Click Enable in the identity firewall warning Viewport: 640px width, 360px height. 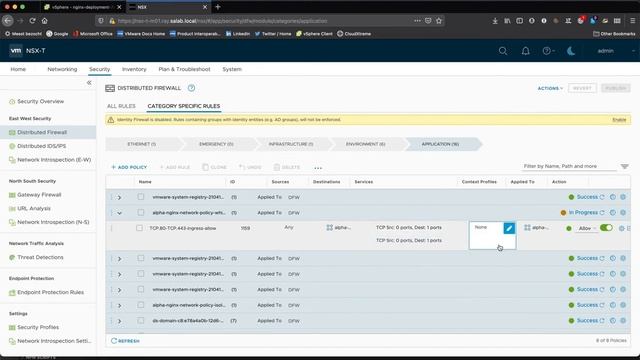(x=619, y=120)
